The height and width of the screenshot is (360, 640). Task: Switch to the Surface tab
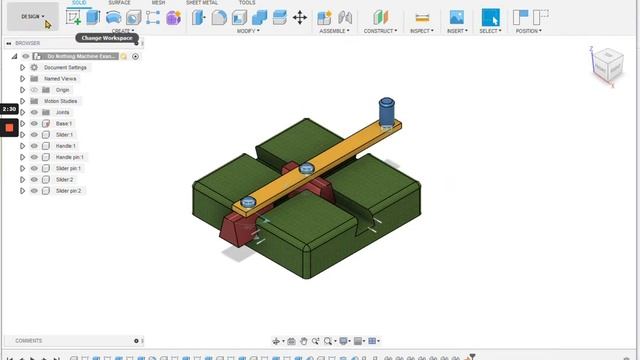(x=119, y=2)
